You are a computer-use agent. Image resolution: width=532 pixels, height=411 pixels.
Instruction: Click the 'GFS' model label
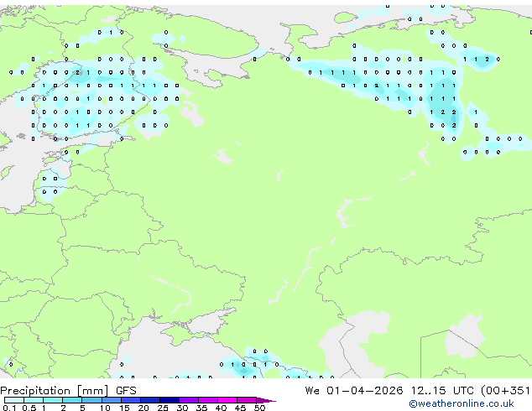(126, 391)
